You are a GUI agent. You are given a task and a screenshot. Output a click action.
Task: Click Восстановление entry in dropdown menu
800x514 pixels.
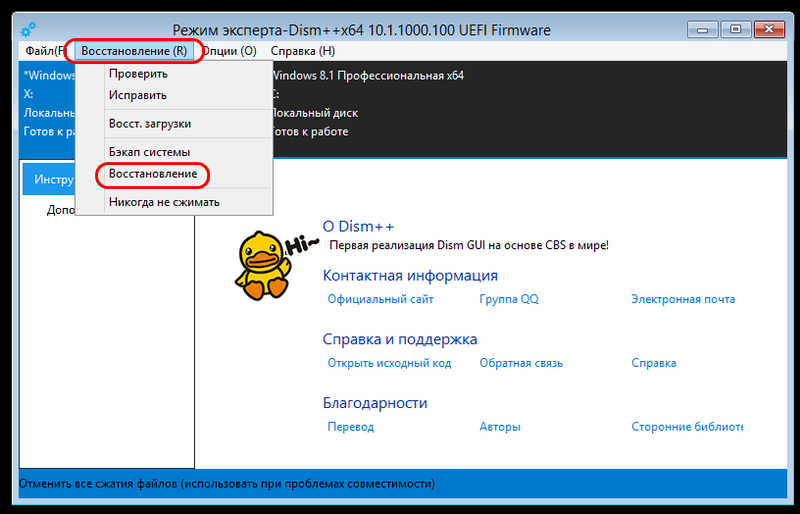pyautogui.click(x=174, y=174)
